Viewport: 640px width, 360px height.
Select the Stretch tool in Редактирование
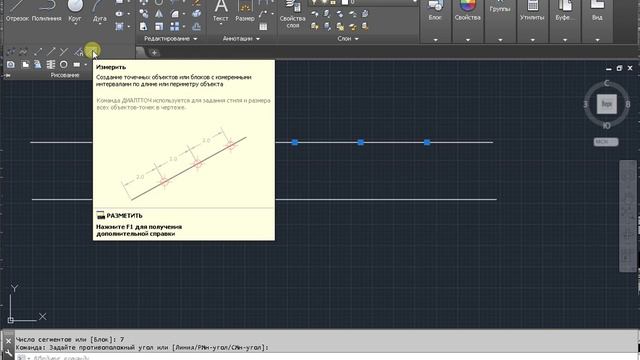(x=144, y=27)
